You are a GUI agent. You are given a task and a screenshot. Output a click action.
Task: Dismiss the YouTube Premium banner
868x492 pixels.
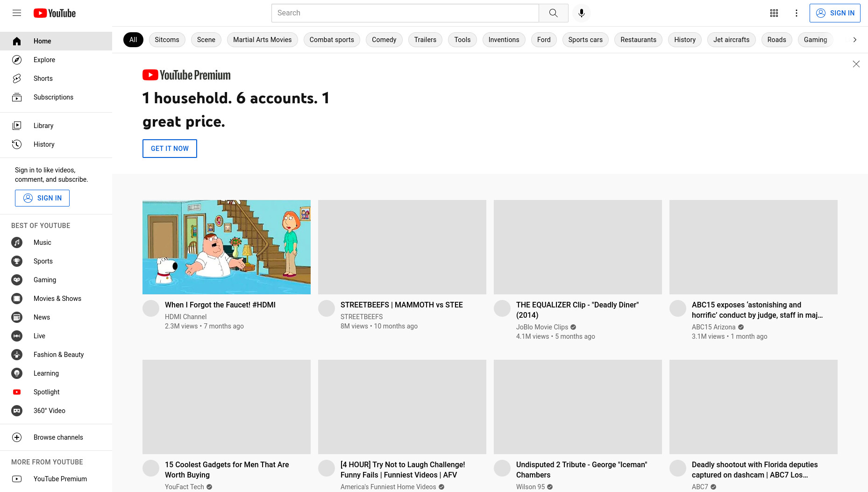coord(856,64)
